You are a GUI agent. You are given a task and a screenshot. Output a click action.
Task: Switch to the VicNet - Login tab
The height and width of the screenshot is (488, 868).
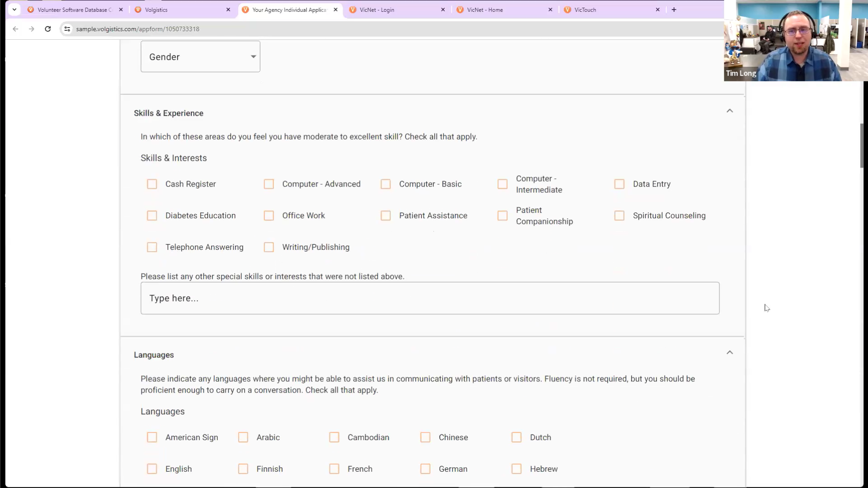point(377,9)
